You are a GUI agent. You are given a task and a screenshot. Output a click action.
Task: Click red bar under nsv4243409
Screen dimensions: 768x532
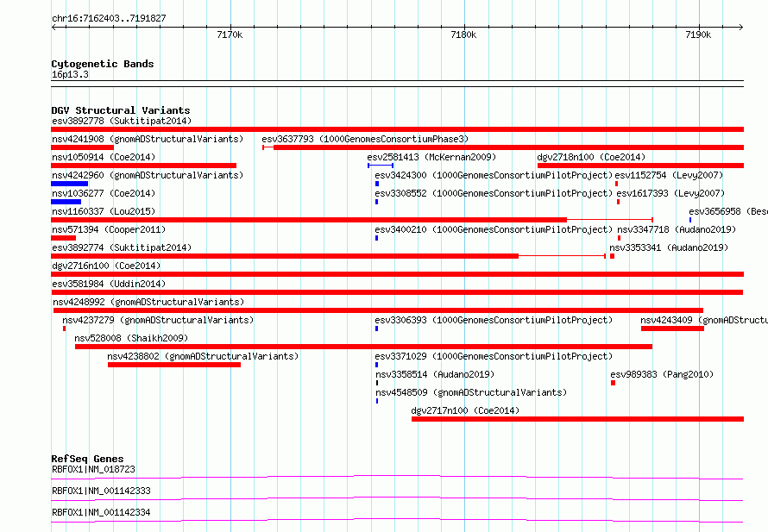click(x=672, y=329)
